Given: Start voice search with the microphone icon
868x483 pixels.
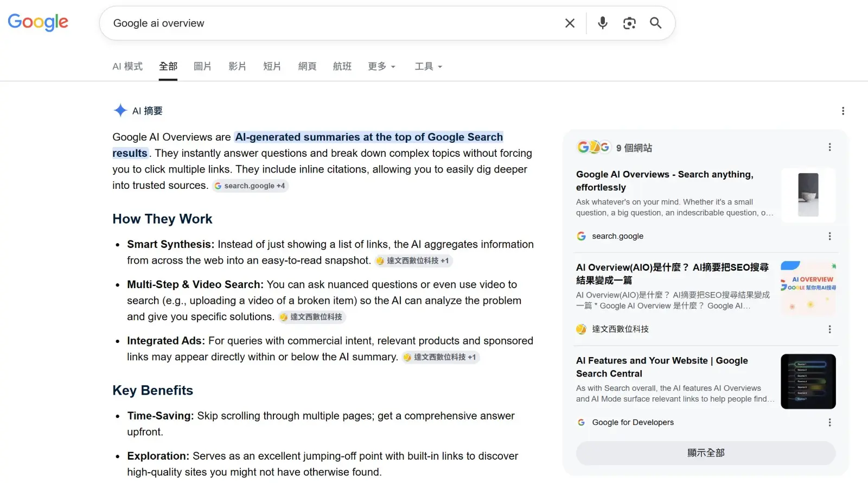Looking at the screenshot, I should coord(602,23).
